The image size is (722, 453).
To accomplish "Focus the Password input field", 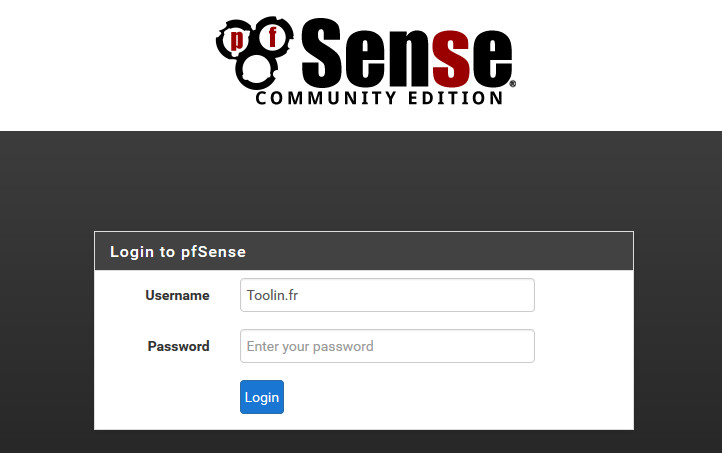I will click(x=387, y=346).
